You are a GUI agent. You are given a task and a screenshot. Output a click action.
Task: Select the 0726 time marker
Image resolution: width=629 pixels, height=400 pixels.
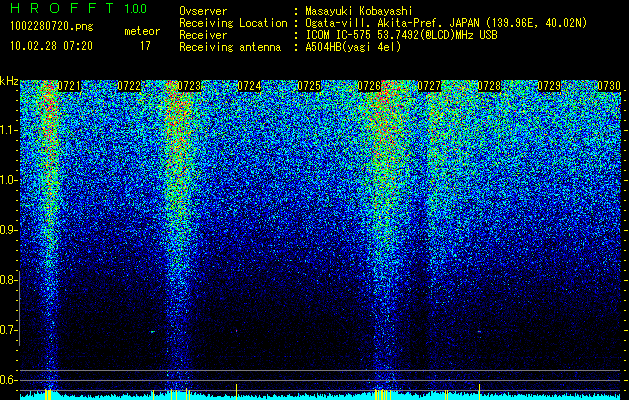(369, 86)
